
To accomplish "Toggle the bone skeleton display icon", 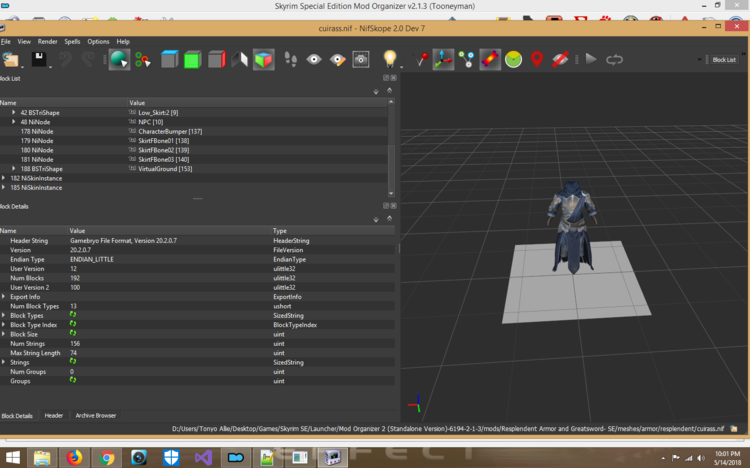I will pyautogui.click(x=490, y=60).
